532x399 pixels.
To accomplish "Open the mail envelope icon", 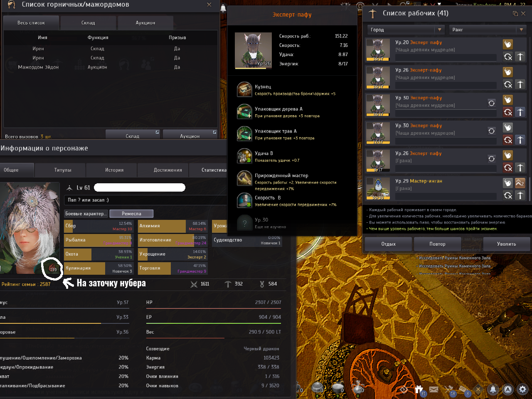I will point(434,389).
